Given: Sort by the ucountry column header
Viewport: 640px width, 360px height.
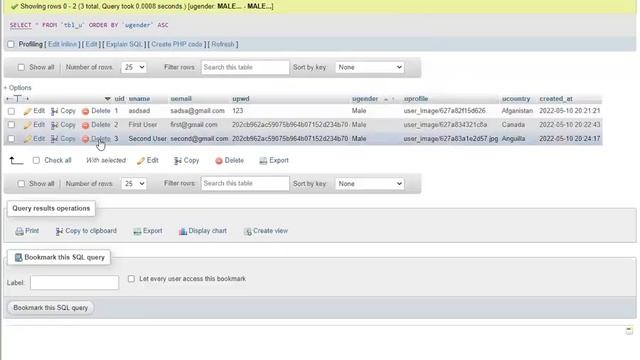Looking at the screenshot, I should (516, 99).
